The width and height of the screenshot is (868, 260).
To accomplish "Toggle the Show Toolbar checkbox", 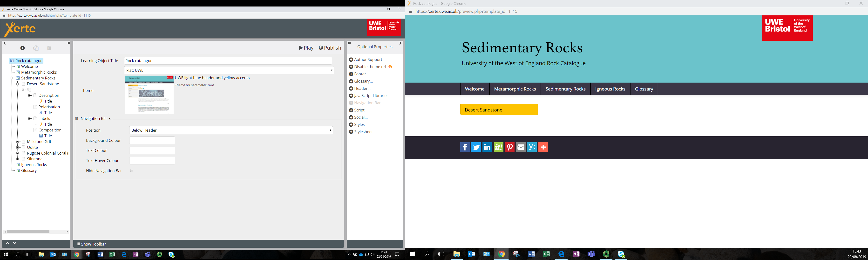I will [x=79, y=244].
